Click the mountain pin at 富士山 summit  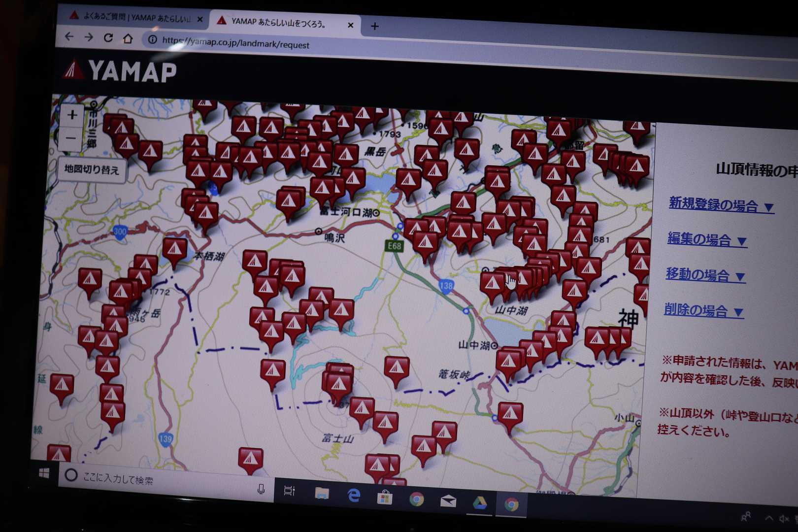click(x=338, y=383)
